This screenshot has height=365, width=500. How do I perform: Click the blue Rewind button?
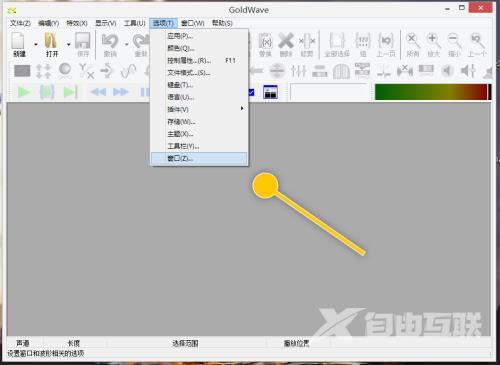pyautogui.click(x=98, y=92)
